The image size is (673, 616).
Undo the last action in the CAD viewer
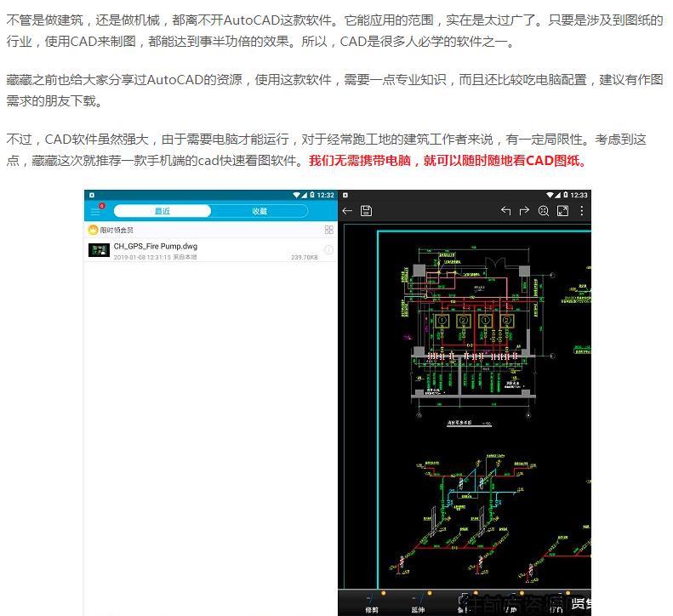coord(505,211)
